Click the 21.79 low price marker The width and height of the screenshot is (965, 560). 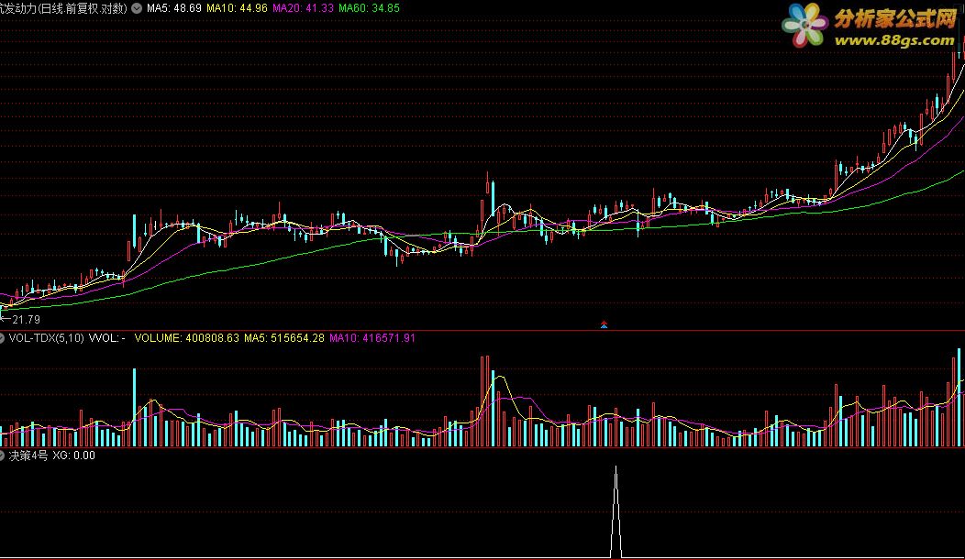26,320
